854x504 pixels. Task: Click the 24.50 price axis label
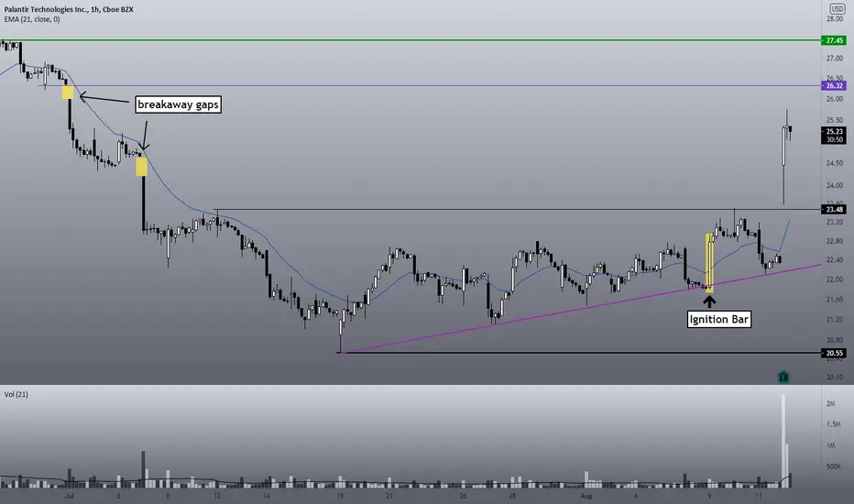(x=835, y=163)
